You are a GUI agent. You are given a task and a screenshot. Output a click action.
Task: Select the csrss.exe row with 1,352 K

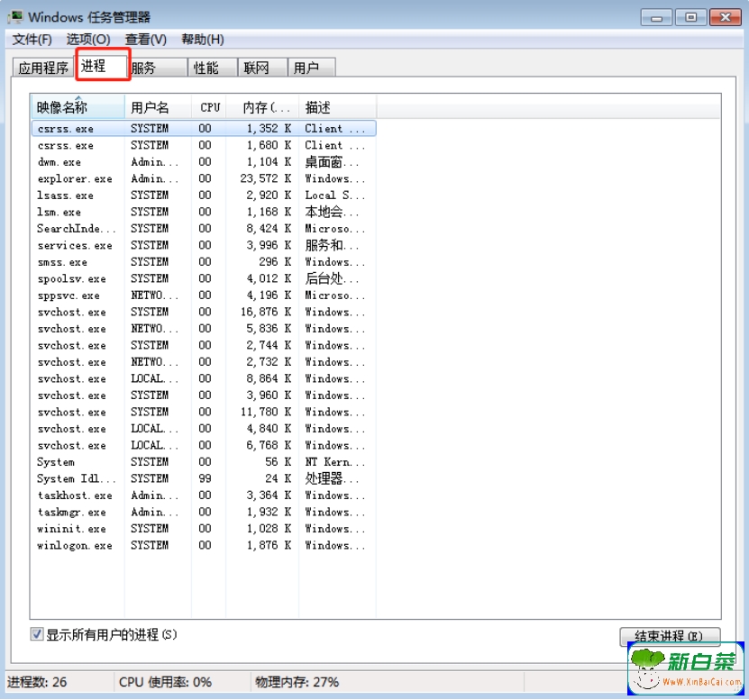(204, 129)
